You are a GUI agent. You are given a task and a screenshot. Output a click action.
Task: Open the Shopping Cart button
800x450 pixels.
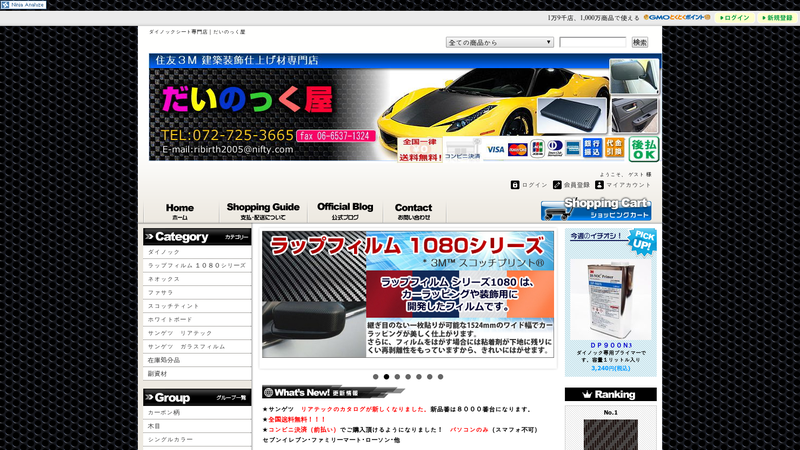tap(596, 209)
